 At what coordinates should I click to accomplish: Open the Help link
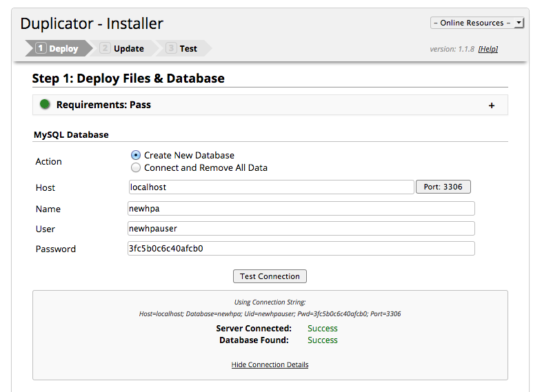[x=488, y=49]
